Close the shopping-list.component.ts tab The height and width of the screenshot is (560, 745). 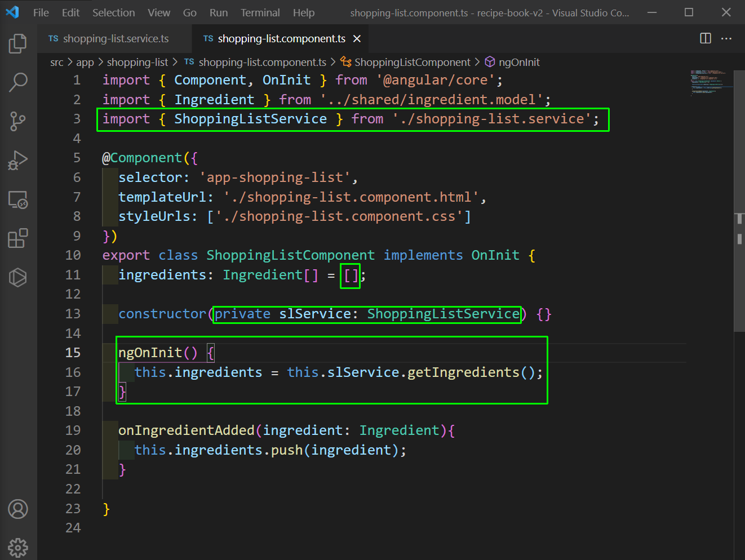(x=357, y=38)
